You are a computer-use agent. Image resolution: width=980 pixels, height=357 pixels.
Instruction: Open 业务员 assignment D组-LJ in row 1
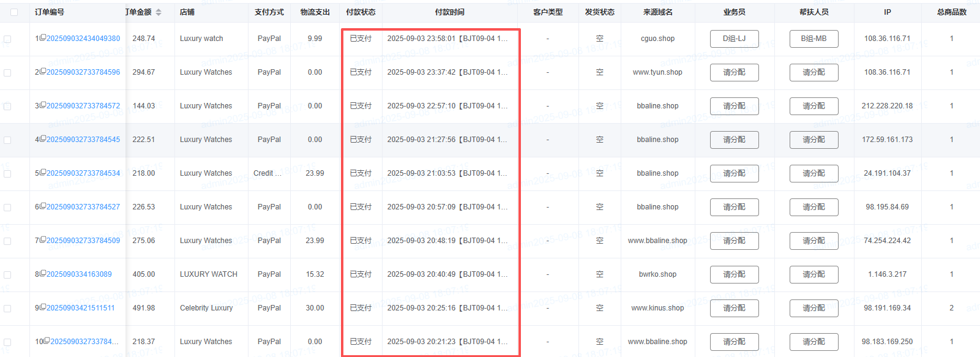coord(734,39)
